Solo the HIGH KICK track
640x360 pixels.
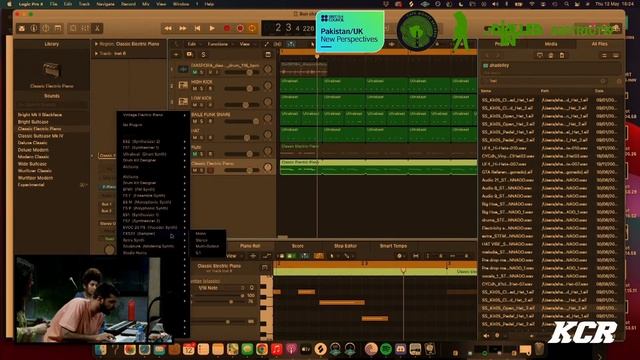click(202, 89)
